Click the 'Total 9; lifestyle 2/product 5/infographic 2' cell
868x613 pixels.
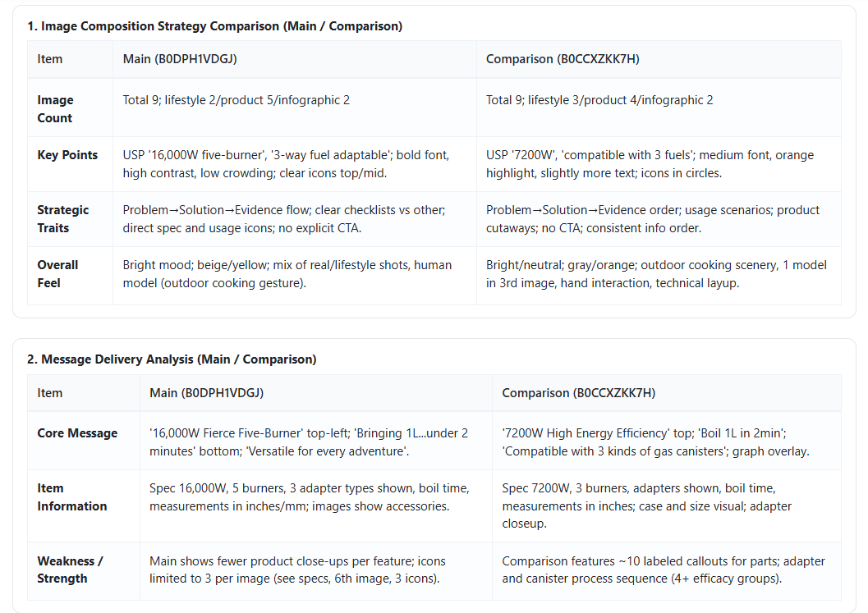pyautogui.click(x=237, y=100)
